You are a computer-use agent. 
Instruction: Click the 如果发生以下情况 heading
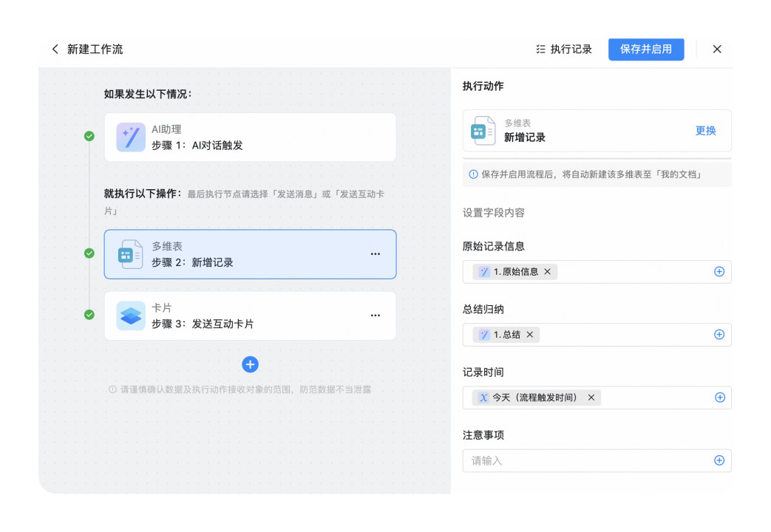click(148, 94)
